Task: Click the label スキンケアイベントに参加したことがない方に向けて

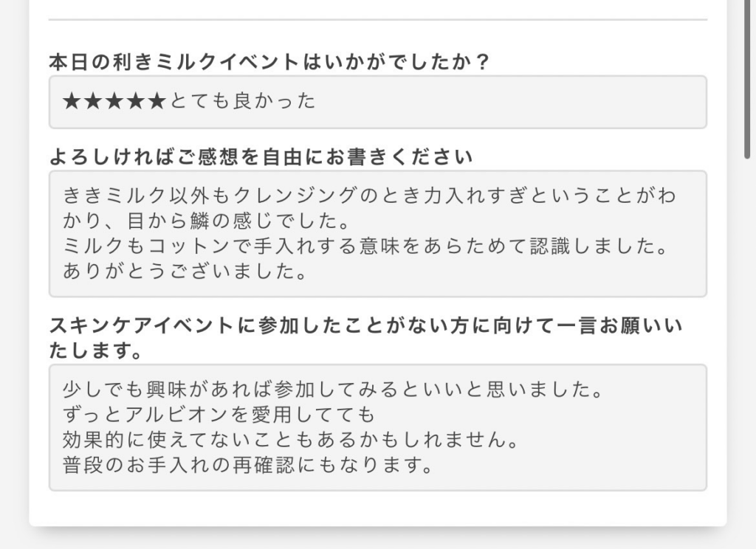Action: [365, 326]
